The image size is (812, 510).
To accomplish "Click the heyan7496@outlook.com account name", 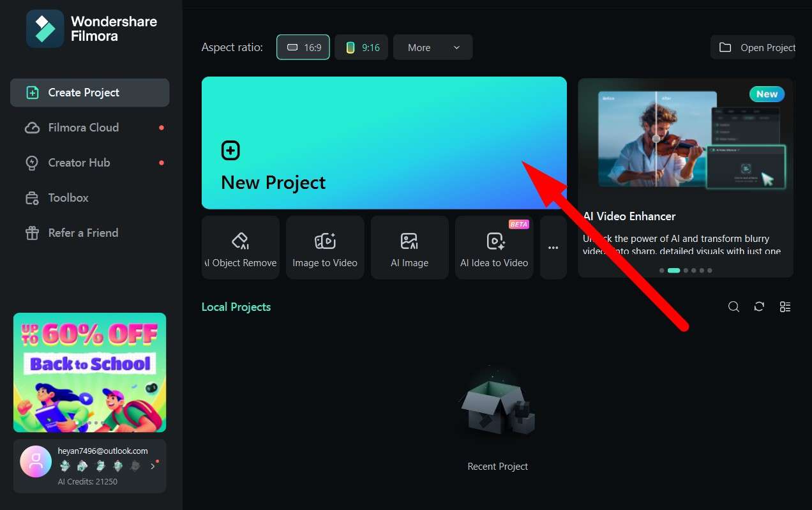I will (x=103, y=451).
